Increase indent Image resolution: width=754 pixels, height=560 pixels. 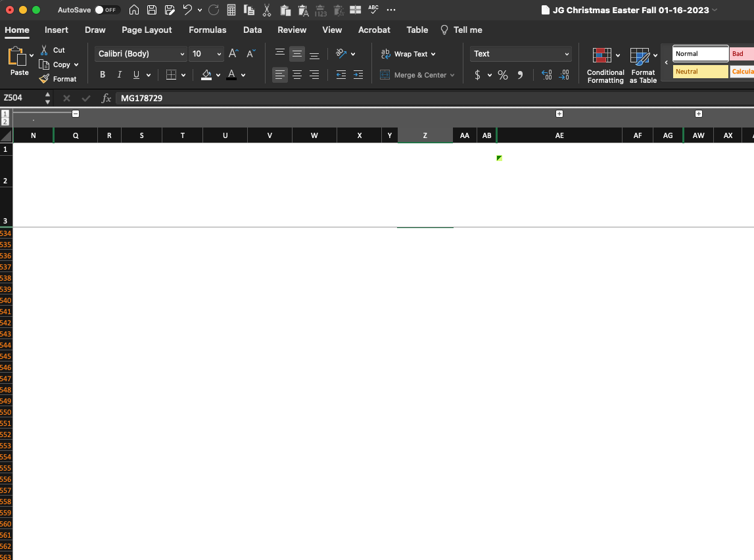358,74
